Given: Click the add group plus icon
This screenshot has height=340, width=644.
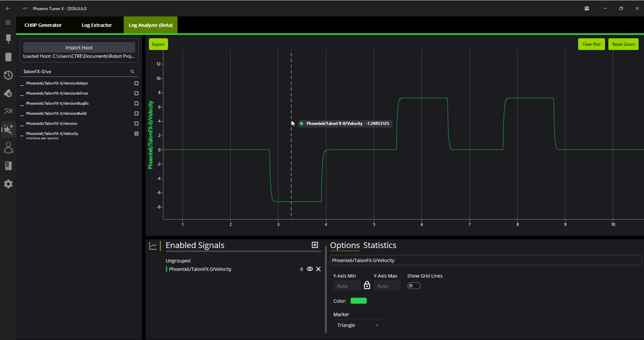Looking at the screenshot, I should pyautogui.click(x=315, y=245).
